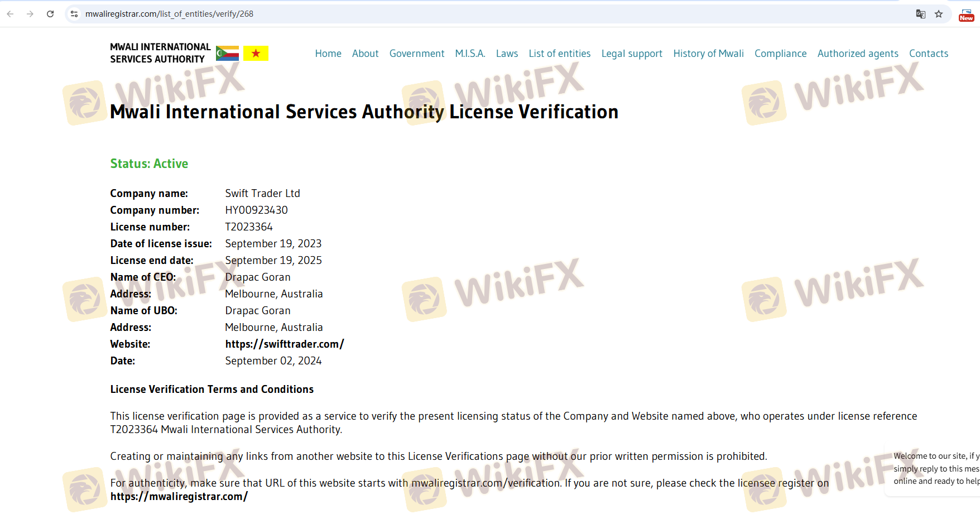Click the Comoros flag icon

(227, 53)
